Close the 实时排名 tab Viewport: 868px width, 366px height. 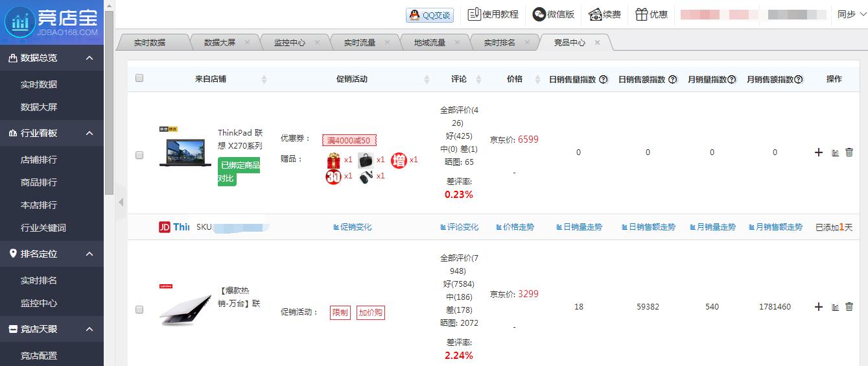(528, 42)
